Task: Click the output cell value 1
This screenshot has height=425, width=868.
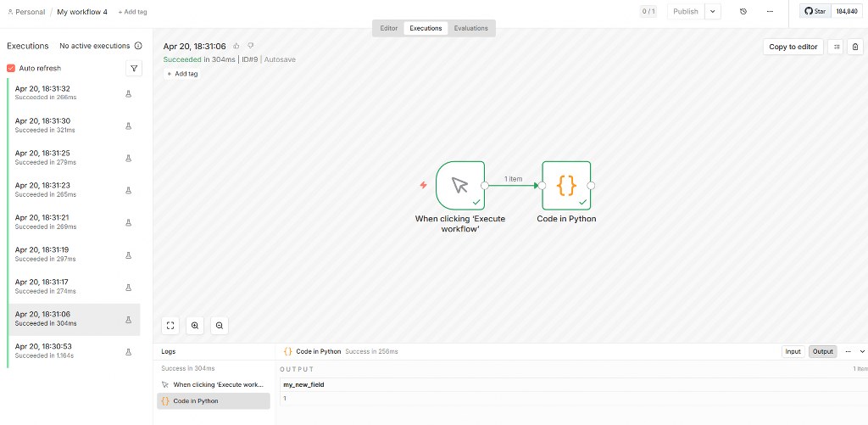Action: click(x=285, y=399)
